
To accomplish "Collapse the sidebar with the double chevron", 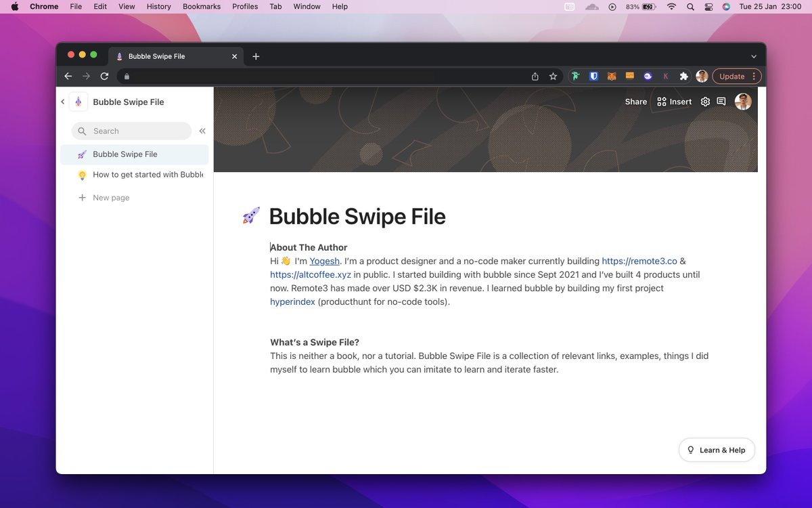I will click(x=202, y=131).
